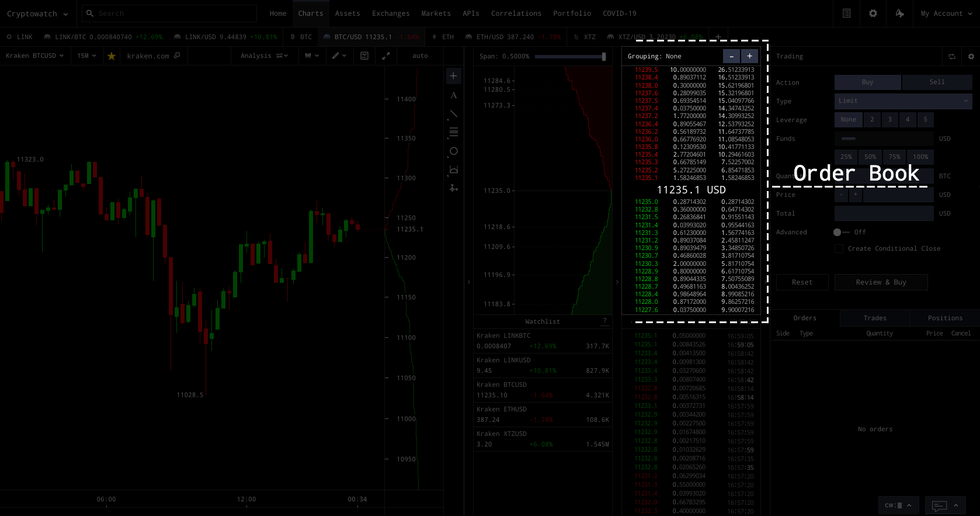Image resolution: width=980 pixels, height=516 pixels.
Task: Open Trading panel settings gear
Action: click(971, 57)
